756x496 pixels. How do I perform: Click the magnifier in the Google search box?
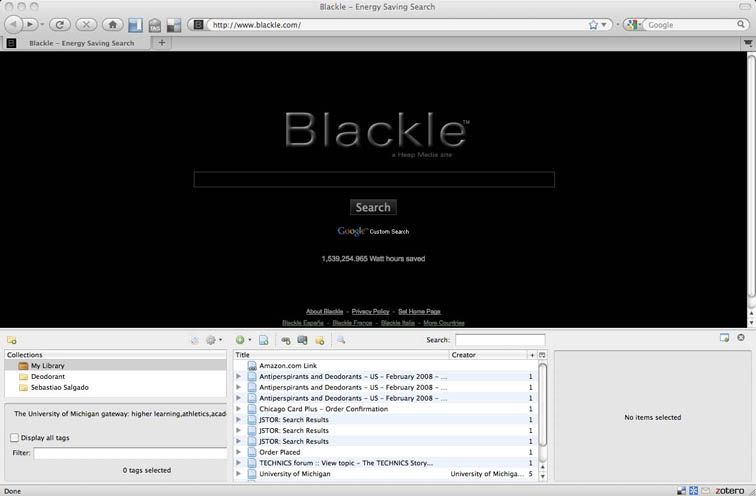coord(741,24)
